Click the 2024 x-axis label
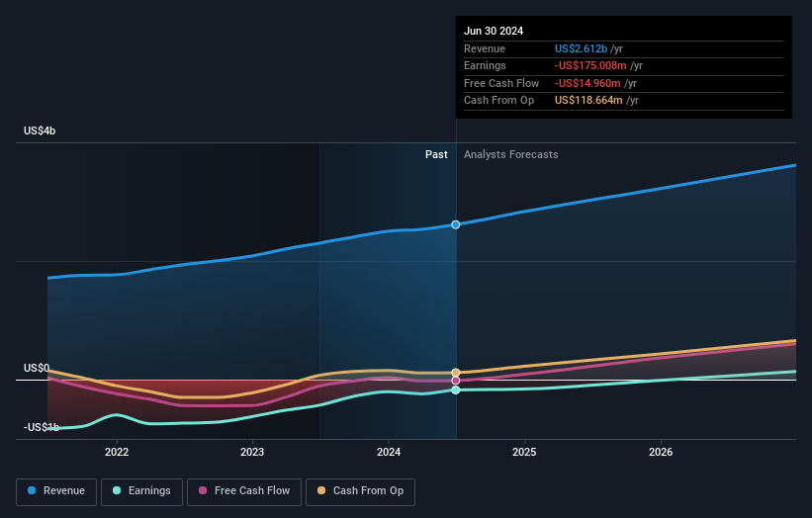812x518 pixels. tap(389, 452)
